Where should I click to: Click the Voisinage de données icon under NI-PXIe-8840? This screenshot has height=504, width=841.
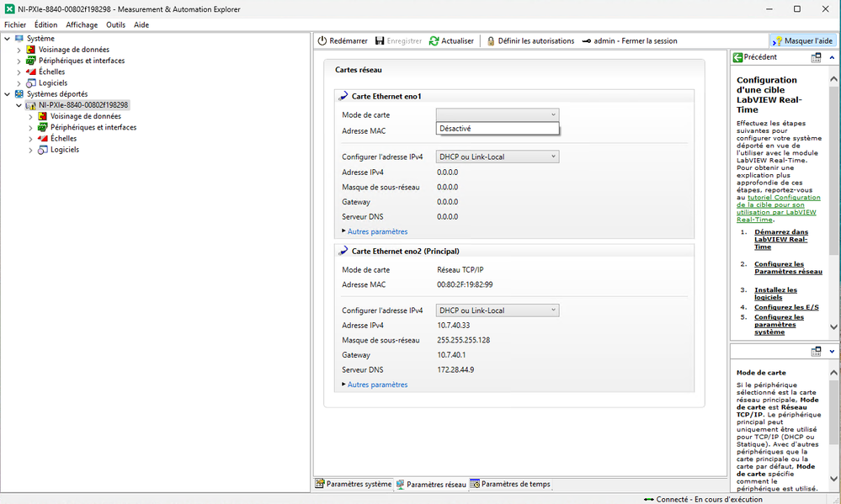click(43, 116)
